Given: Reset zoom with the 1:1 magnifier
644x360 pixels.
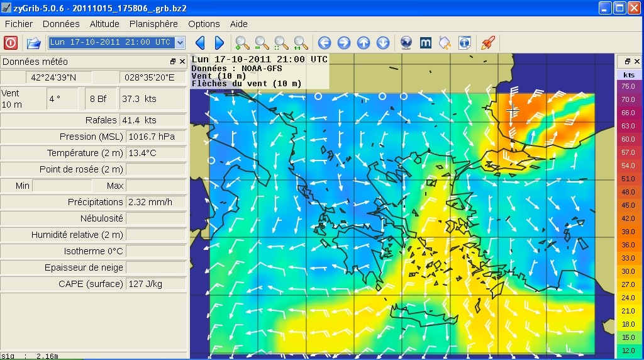Looking at the screenshot, I should 301,43.
